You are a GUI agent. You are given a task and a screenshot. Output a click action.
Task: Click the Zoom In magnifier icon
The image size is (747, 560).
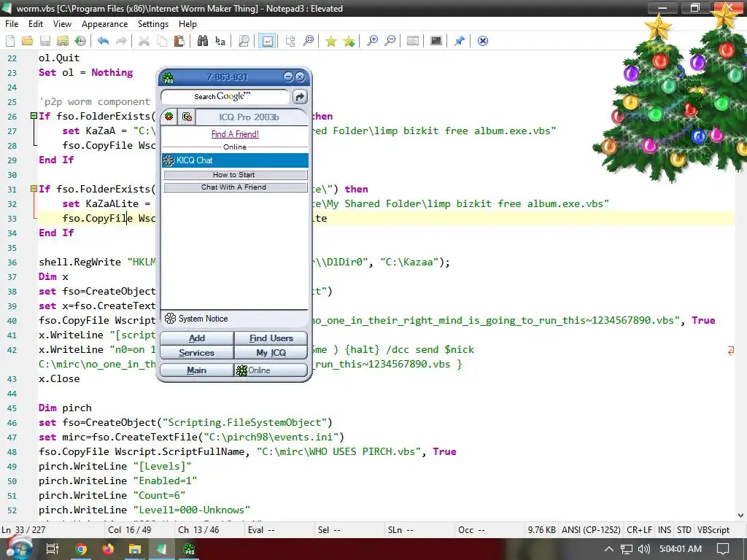pyautogui.click(x=373, y=41)
